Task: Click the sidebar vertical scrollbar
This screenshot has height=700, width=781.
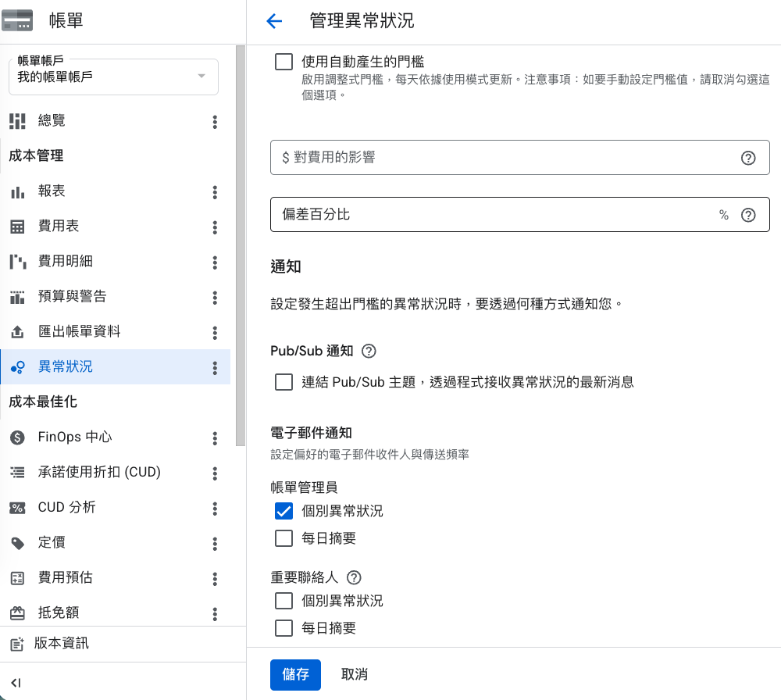Action: coord(241,245)
